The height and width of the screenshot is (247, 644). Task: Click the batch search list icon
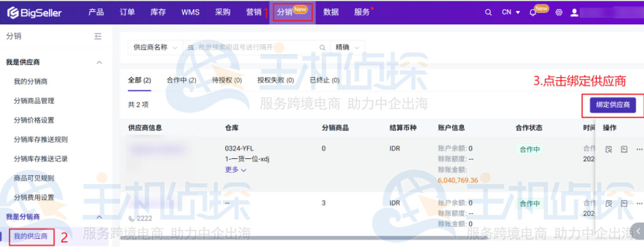coord(190,48)
